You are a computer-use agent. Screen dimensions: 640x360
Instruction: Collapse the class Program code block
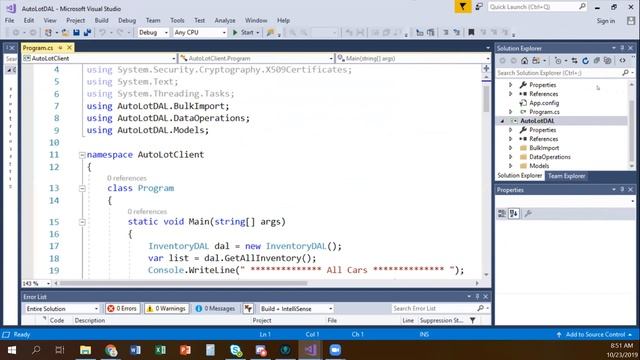tap(82, 189)
